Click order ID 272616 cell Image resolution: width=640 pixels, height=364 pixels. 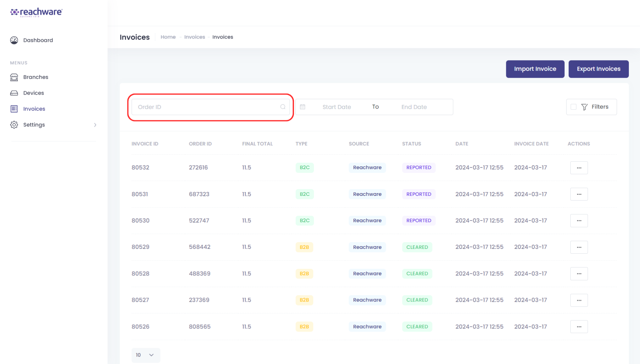pos(198,167)
